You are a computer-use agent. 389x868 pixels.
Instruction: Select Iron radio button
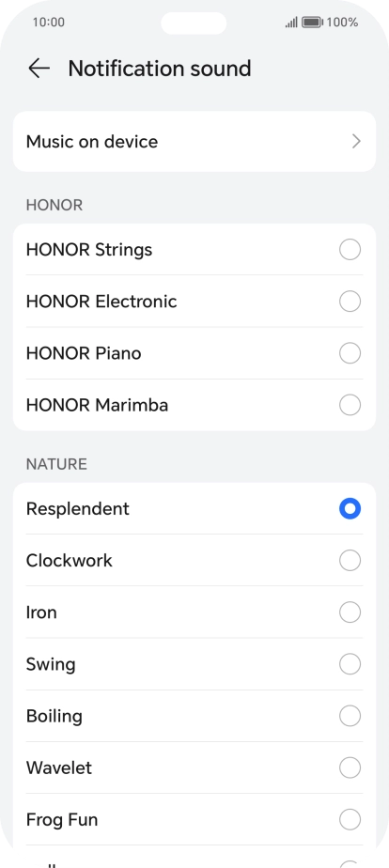coord(350,612)
